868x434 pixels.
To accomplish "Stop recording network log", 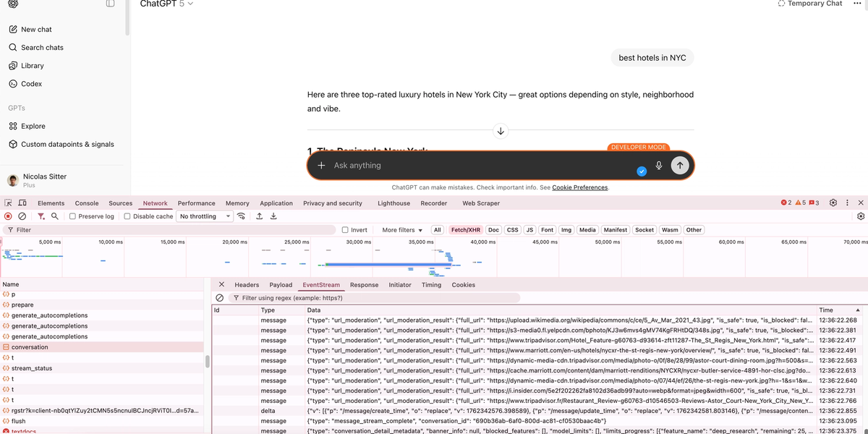I will (7, 216).
